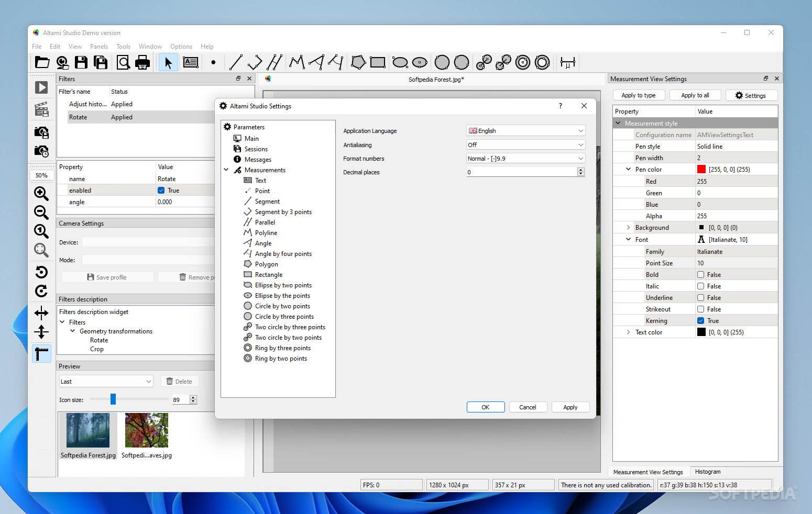Image resolution: width=812 pixels, height=514 pixels.
Task: Click the black Text color swatch
Action: coord(701,332)
